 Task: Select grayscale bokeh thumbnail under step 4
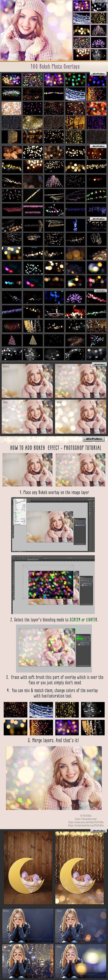pyautogui.click(x=93, y=709)
